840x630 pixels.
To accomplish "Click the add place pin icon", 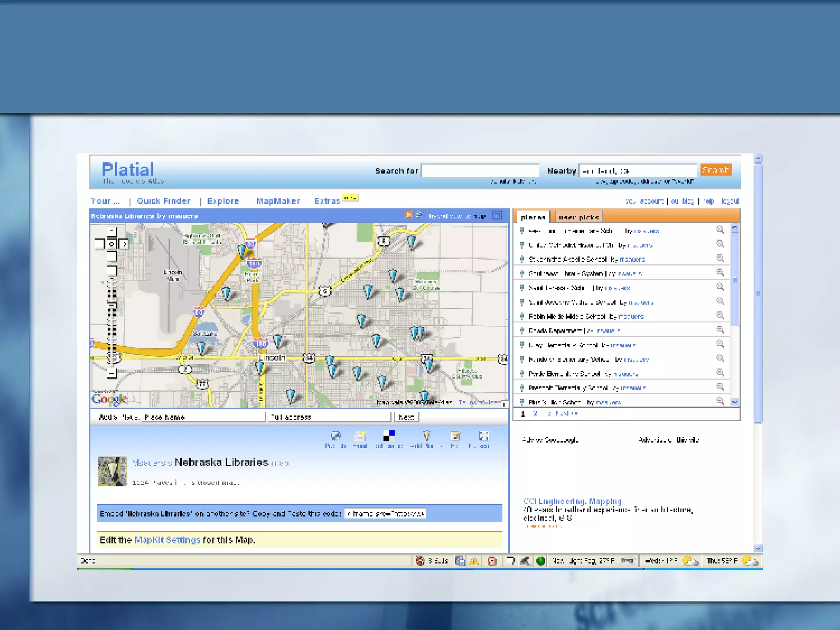I will click(427, 436).
